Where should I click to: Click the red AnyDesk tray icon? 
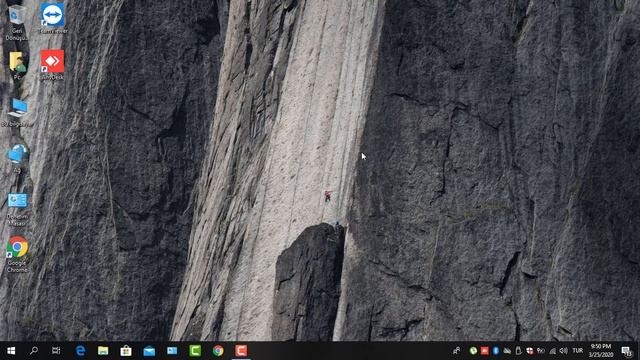[484, 351]
